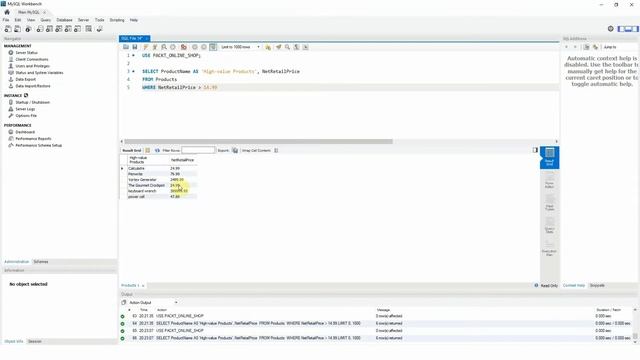This screenshot has width=640, height=360.
Task: Toggle word wrap icon in editor toolbar
Action: point(305,47)
